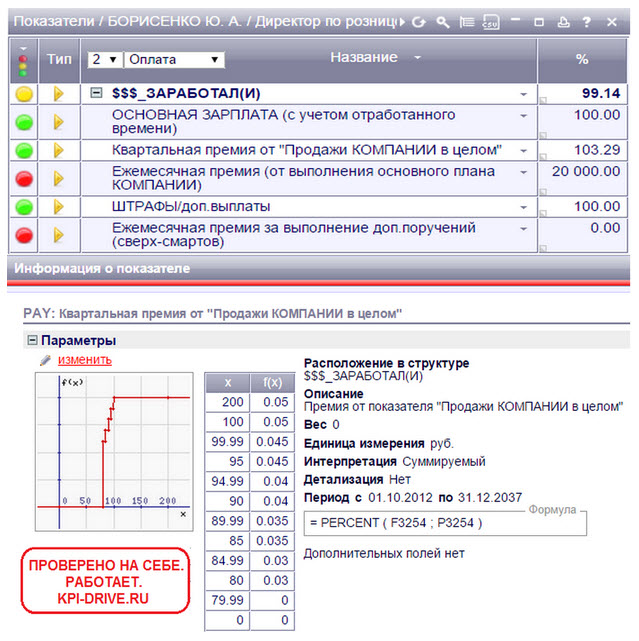
Task: Click the period end date 31.12.2037
Action: [490, 498]
